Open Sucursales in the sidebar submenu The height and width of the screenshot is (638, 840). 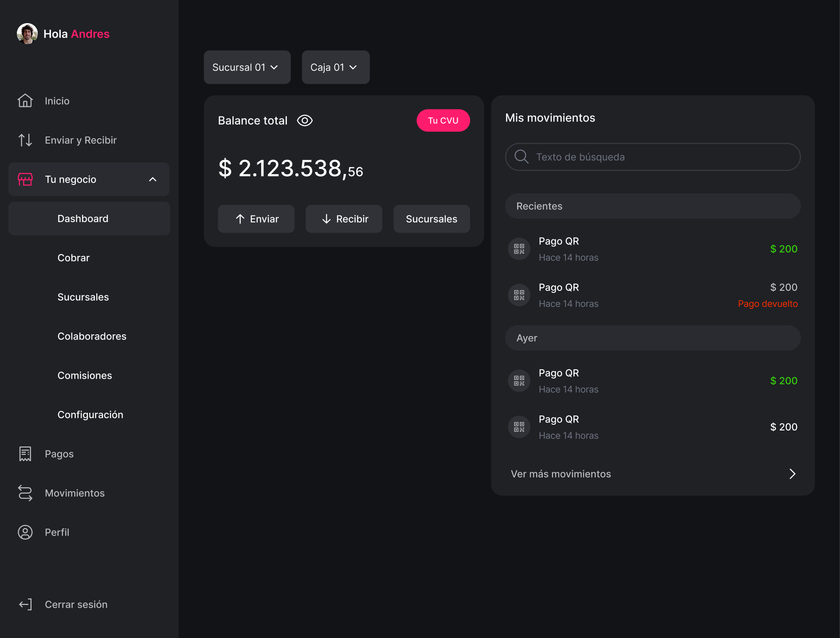click(83, 297)
